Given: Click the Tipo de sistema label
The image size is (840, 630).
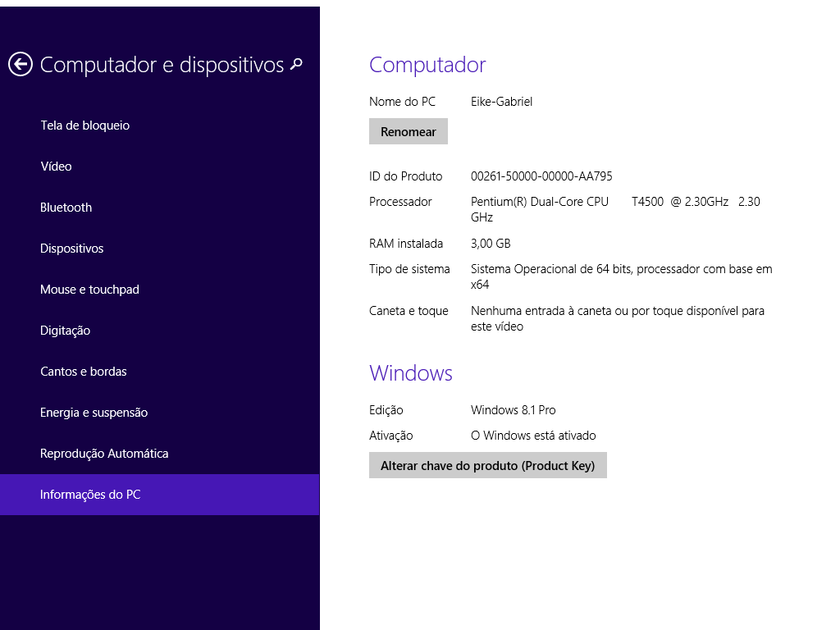Looking at the screenshot, I should coord(409,269).
